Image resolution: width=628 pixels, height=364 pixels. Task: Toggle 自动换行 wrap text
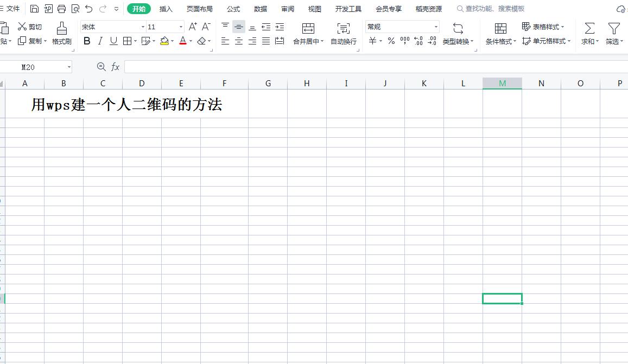[343, 33]
